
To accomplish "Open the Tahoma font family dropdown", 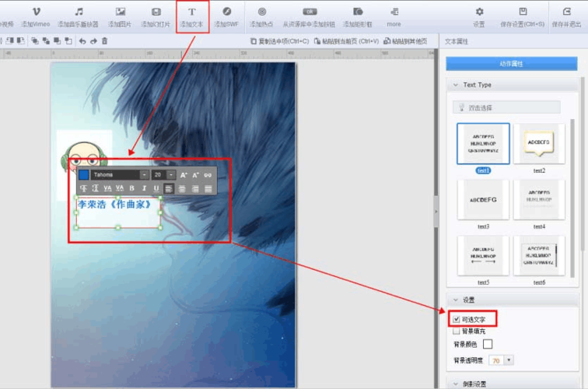I will [144, 175].
